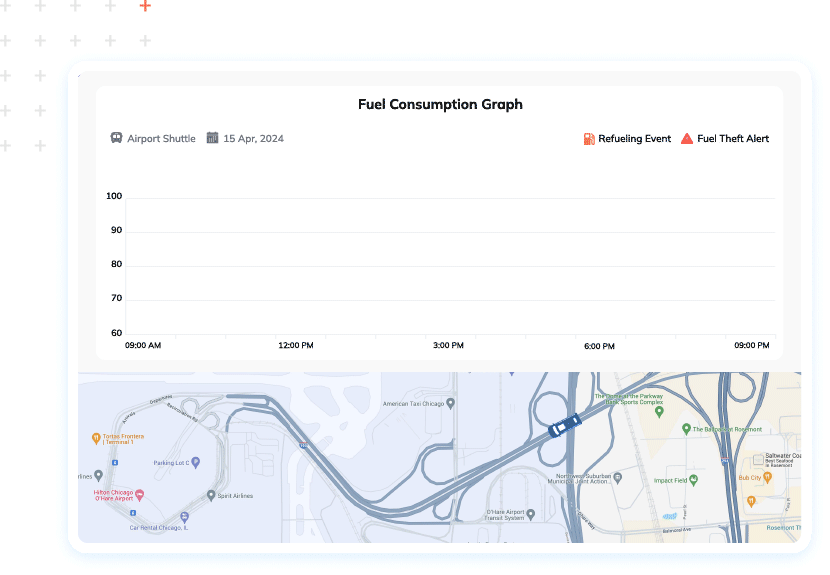Click the Tortas Frontera restaurant pin
Screen dimensions: 830x575
coord(96,438)
